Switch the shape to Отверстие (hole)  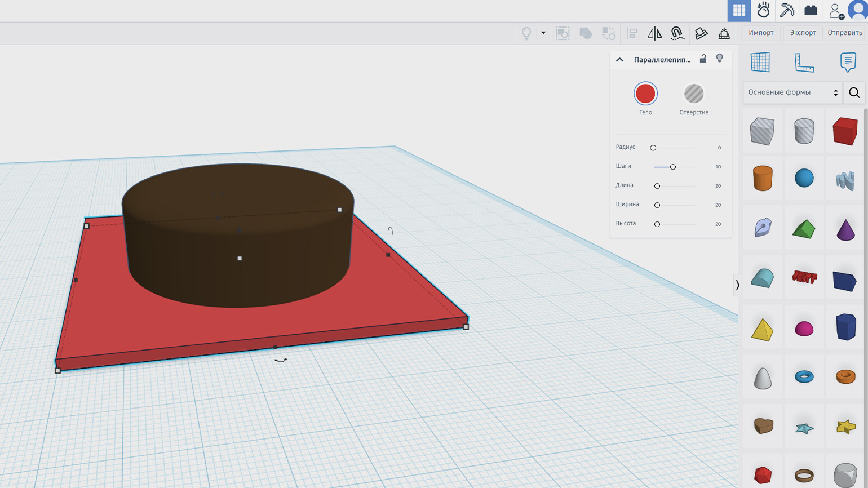(x=694, y=94)
